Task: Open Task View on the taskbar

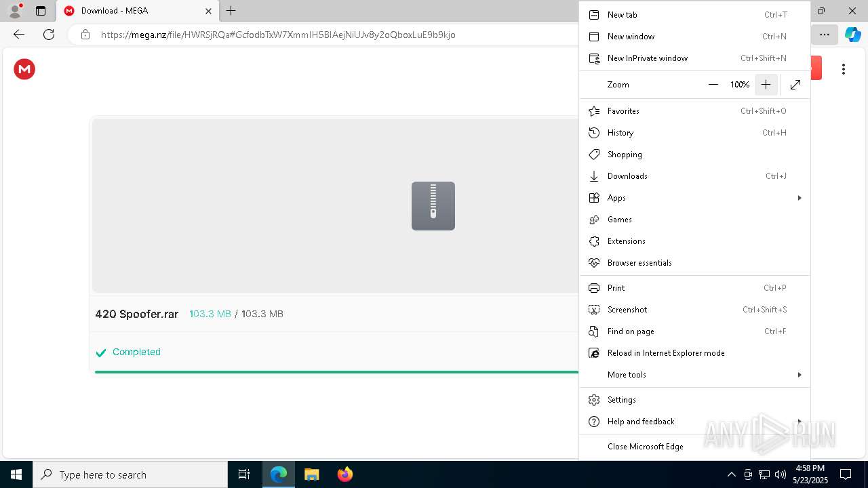Action: point(244,474)
